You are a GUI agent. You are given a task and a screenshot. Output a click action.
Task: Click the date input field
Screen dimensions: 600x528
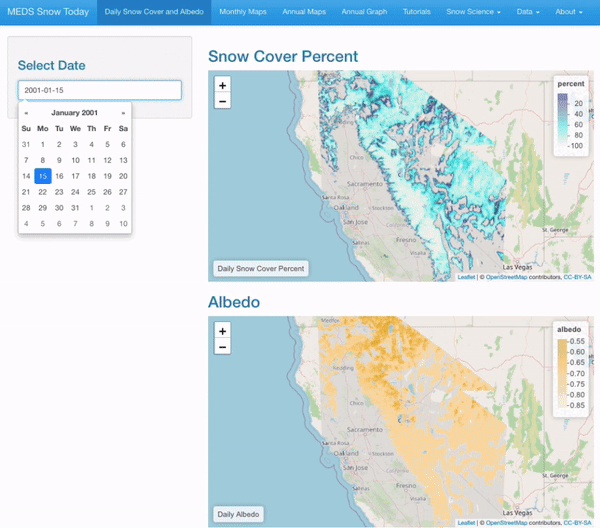tap(100, 90)
